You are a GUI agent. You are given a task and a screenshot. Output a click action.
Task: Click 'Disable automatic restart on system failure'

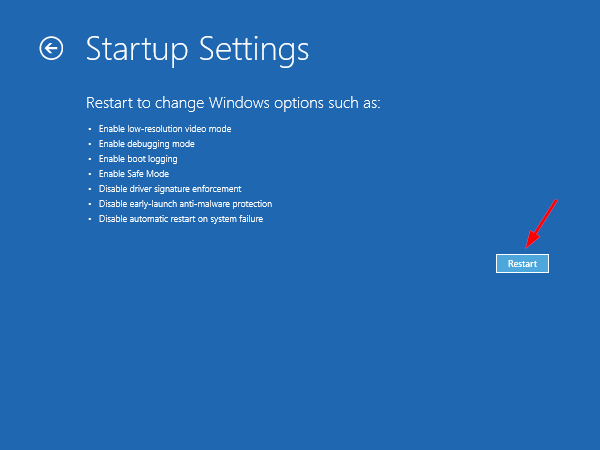pos(181,218)
